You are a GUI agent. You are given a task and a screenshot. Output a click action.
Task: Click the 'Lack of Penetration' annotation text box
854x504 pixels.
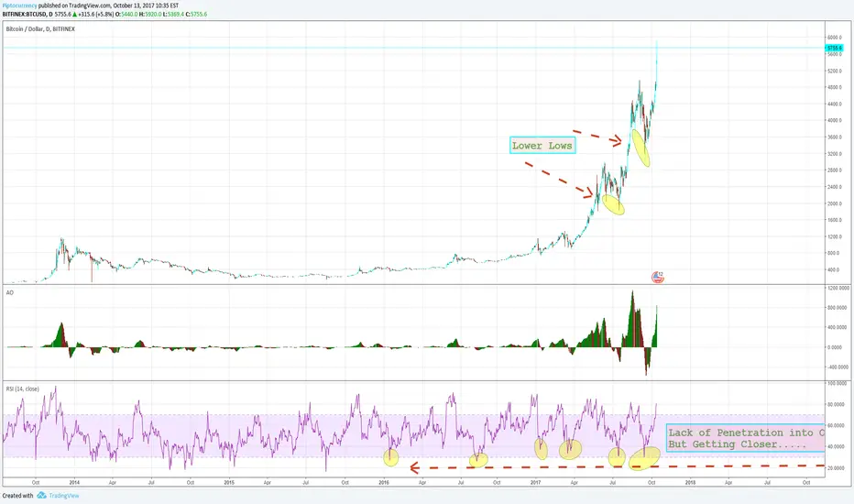[x=746, y=438]
